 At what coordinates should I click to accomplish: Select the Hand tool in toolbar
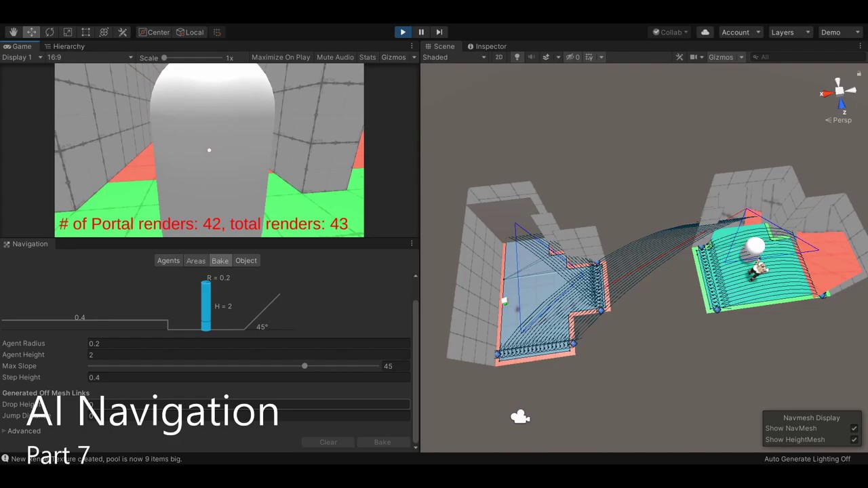tap(13, 32)
